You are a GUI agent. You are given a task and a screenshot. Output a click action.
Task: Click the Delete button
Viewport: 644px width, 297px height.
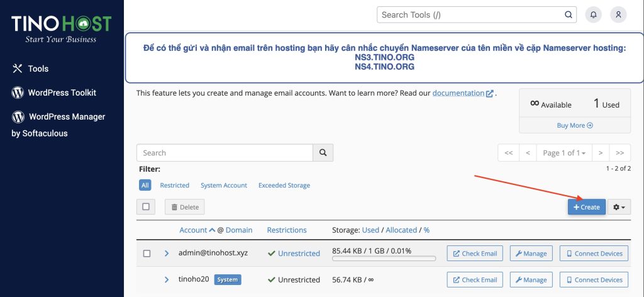[185, 207]
